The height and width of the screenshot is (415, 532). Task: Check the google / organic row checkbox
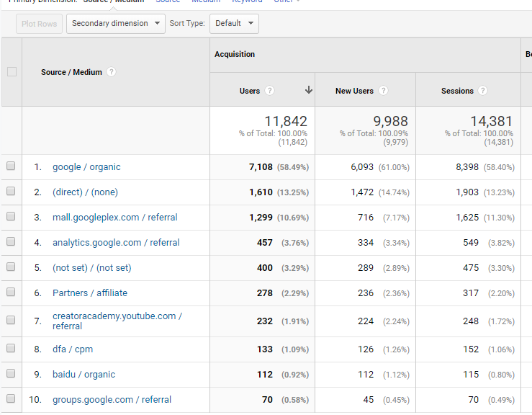click(x=11, y=166)
